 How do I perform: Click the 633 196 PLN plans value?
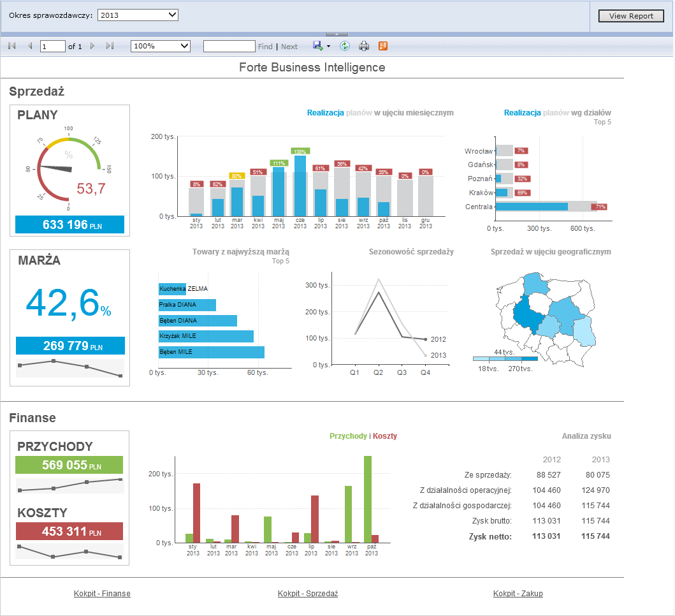(x=69, y=224)
